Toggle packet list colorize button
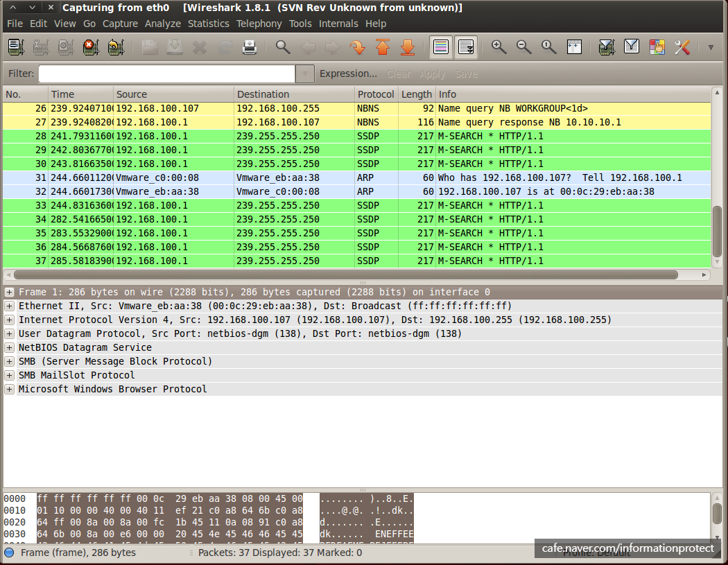Viewport: 728px width, 565px height. pyautogui.click(x=440, y=47)
